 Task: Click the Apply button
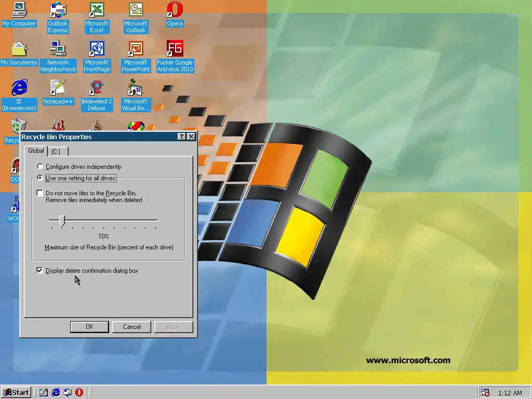pyautogui.click(x=174, y=327)
